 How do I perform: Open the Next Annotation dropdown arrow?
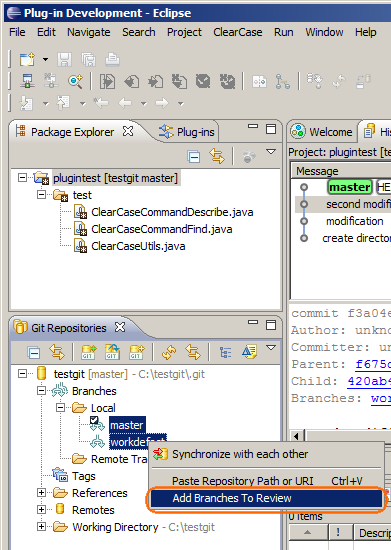[x=45, y=103]
